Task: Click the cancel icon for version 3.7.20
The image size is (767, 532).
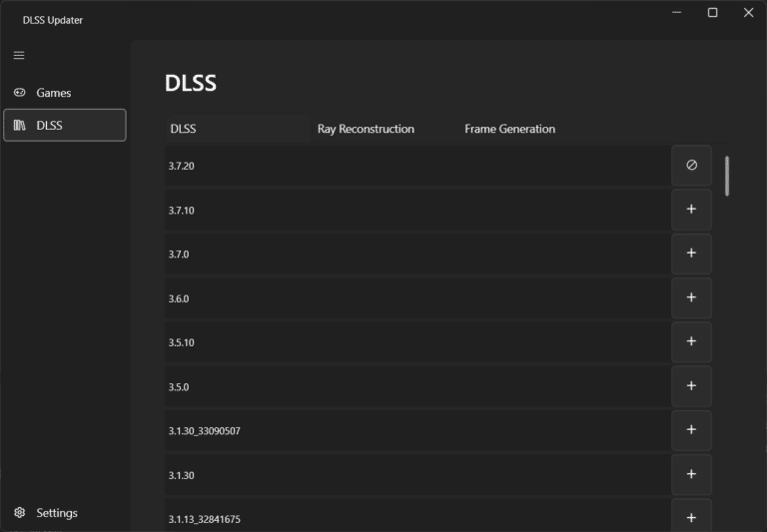Action: click(x=691, y=166)
